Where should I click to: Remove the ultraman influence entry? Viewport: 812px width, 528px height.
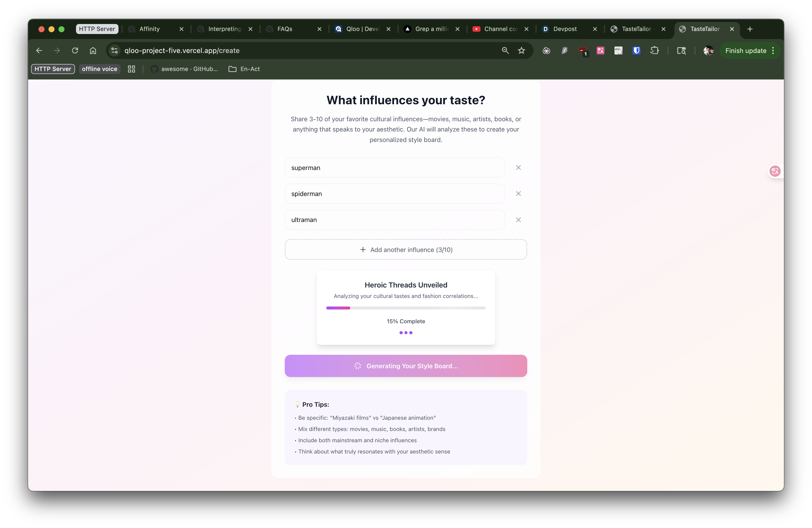point(518,220)
